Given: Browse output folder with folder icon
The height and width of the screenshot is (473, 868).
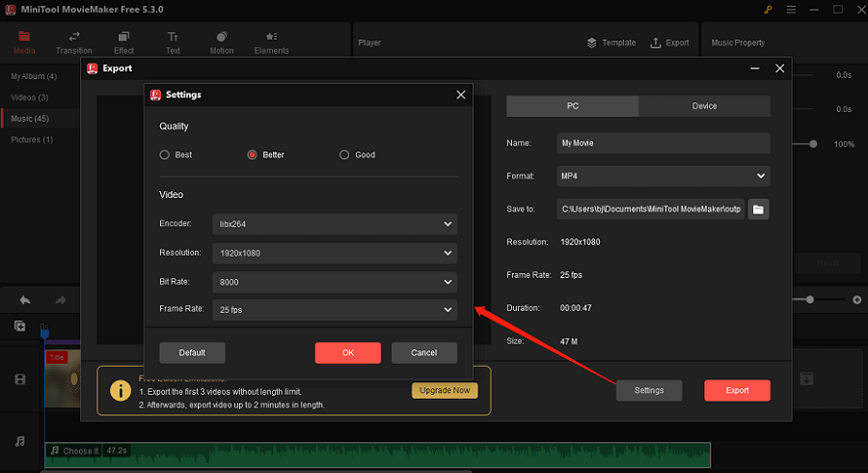Looking at the screenshot, I should point(758,209).
